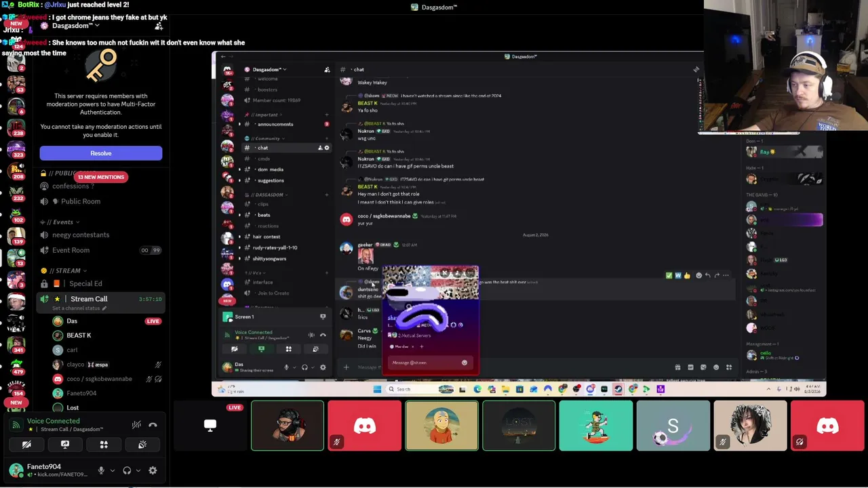Open the Dasgasdom server dropdown in left panel
The height and width of the screenshot is (488, 868).
[76, 26]
